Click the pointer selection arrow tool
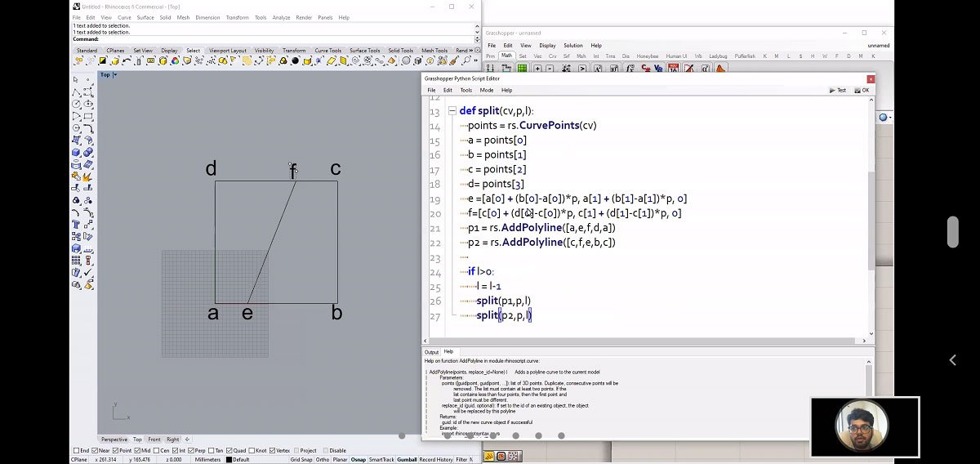Image resolution: width=980 pixels, height=464 pixels. [x=76, y=80]
